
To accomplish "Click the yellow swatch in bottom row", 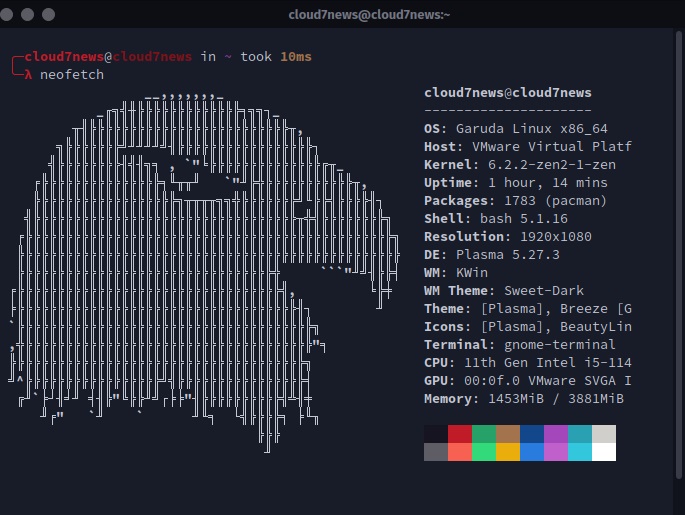I will (508, 452).
